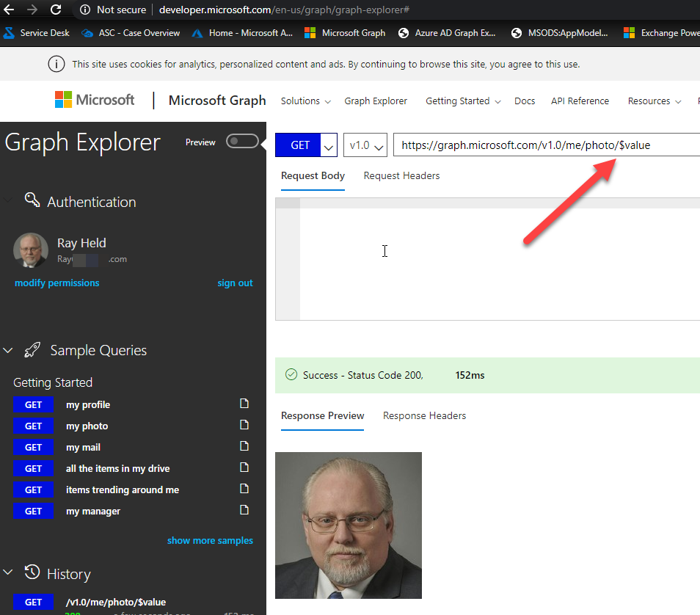
Task: Click the sign out link
Action: pos(235,283)
